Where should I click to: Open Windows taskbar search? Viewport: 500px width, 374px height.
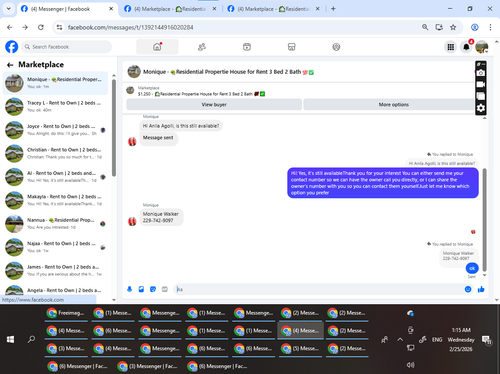point(31,339)
